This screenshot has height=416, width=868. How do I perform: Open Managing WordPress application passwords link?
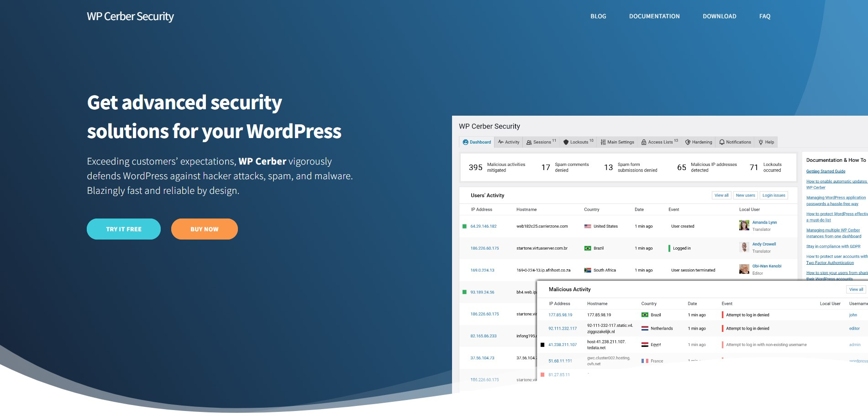coord(836,201)
